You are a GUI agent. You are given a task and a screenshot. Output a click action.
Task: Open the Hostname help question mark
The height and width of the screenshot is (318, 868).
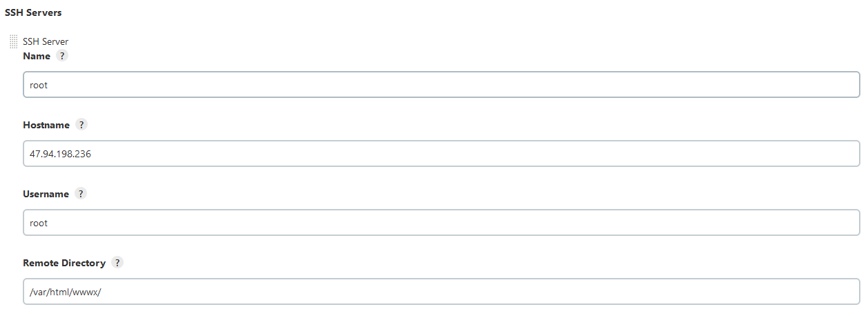pyautogui.click(x=81, y=125)
